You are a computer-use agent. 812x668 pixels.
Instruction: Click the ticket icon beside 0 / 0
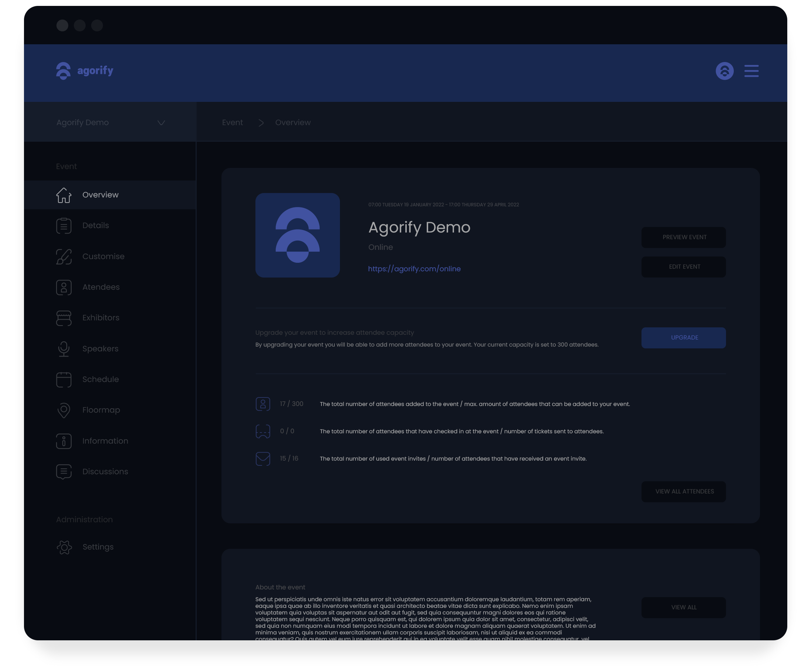click(263, 431)
